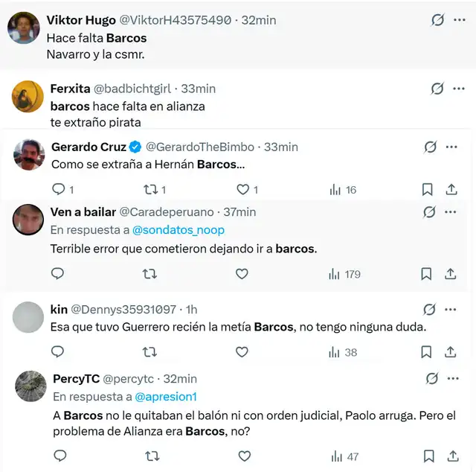The width and height of the screenshot is (476, 472).
Task: Reply to Gerardo Cruz's tweet
Action: tap(59, 190)
